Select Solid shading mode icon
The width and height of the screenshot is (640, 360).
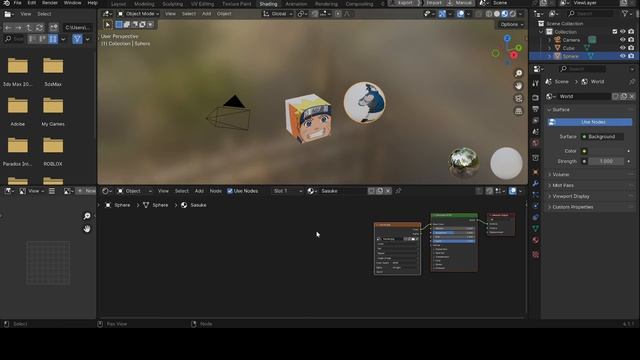497,14
